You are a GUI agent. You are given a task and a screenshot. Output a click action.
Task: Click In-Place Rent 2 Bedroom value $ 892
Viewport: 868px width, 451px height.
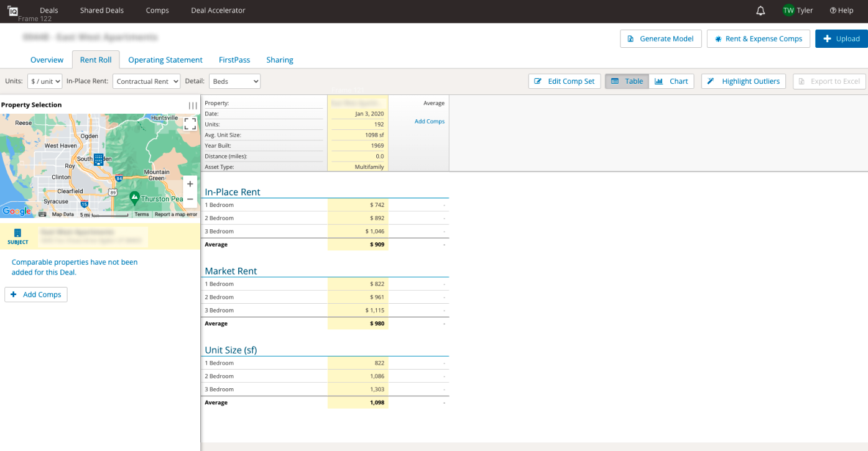tap(377, 218)
